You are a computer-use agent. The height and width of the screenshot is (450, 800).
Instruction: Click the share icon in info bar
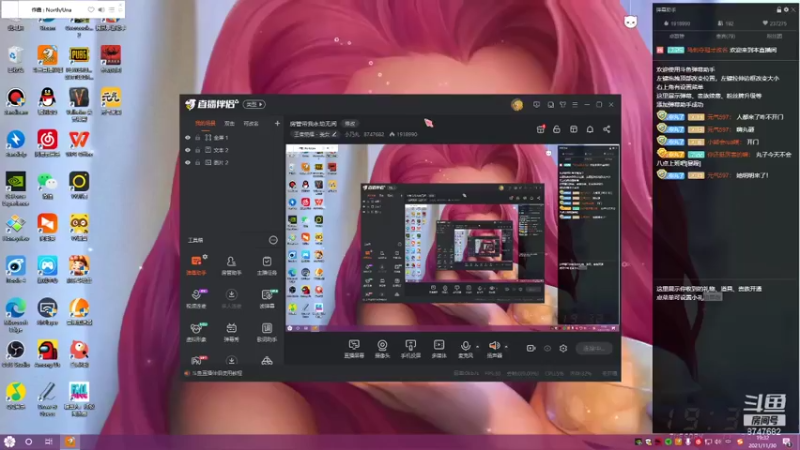[x=607, y=129]
